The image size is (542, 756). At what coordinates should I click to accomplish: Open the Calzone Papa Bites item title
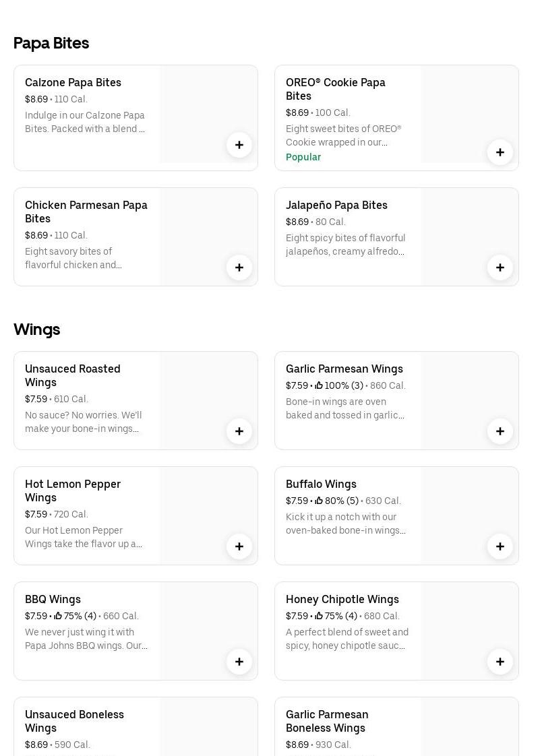(73, 82)
